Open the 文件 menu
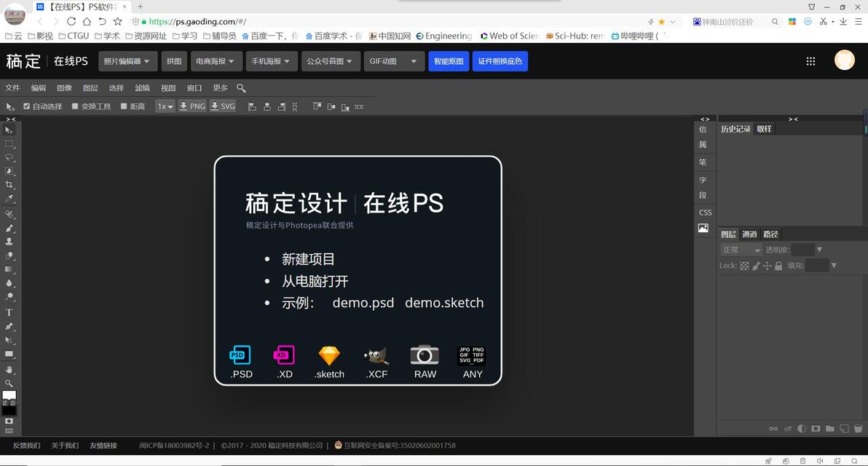This screenshot has width=868, height=466. pyautogui.click(x=12, y=88)
